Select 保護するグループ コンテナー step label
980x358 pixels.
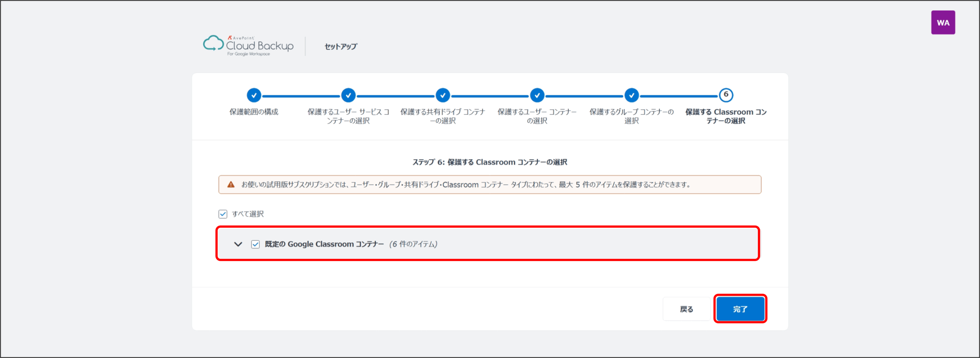coord(631,116)
